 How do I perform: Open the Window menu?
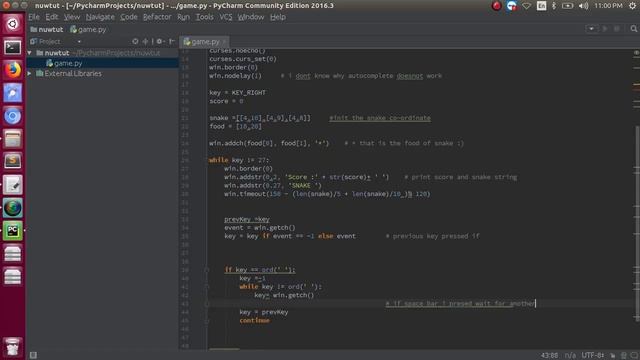click(x=251, y=17)
